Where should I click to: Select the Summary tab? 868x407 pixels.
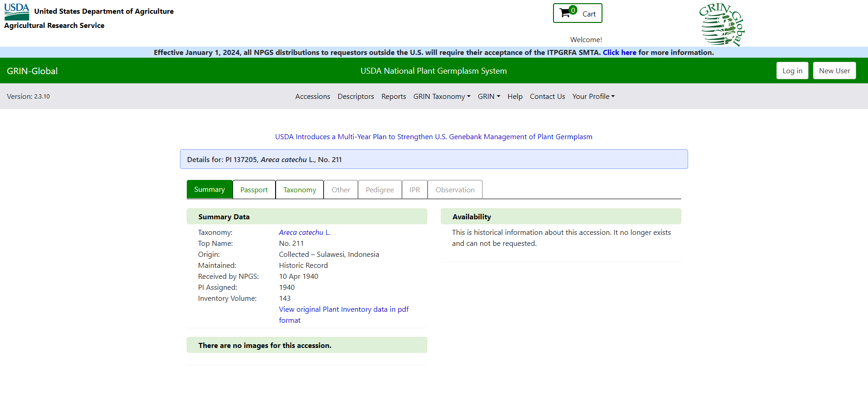209,190
